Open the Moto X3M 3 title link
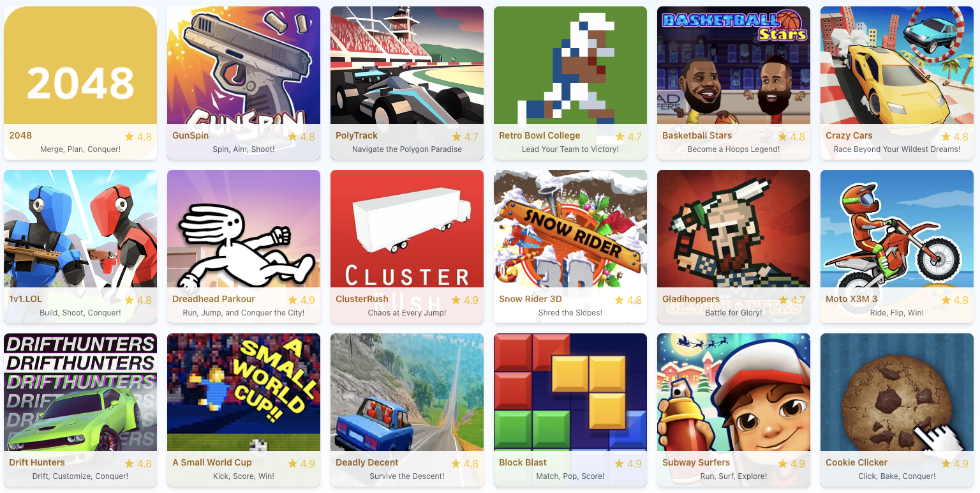Image resolution: width=980 pixels, height=493 pixels. [851, 299]
